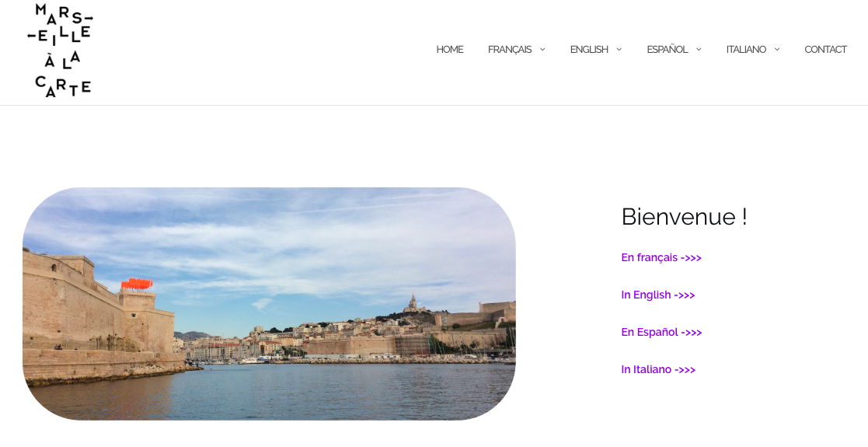Image resolution: width=868 pixels, height=447 pixels.
Task: Follow the "En Español ->>>" link
Action: coord(661,333)
